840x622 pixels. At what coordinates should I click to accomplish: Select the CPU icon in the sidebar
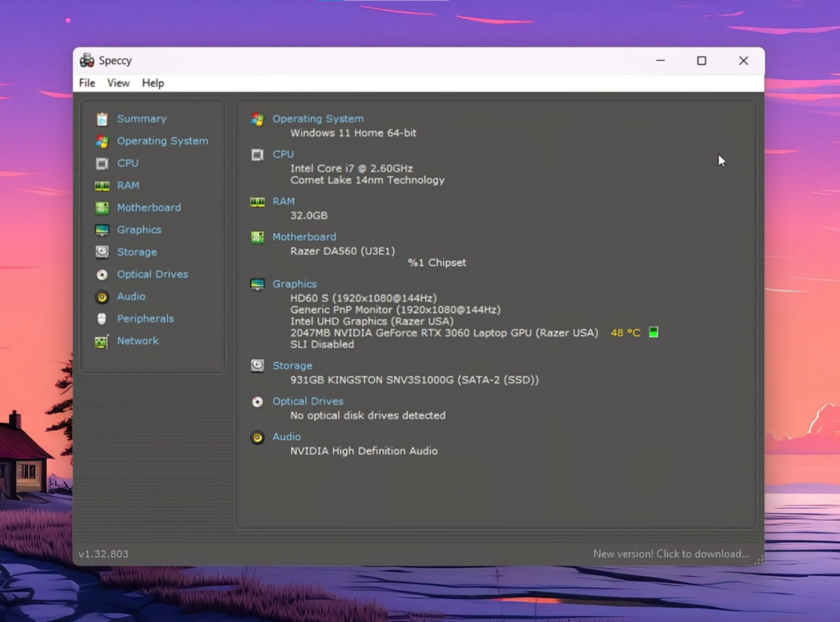tap(103, 162)
